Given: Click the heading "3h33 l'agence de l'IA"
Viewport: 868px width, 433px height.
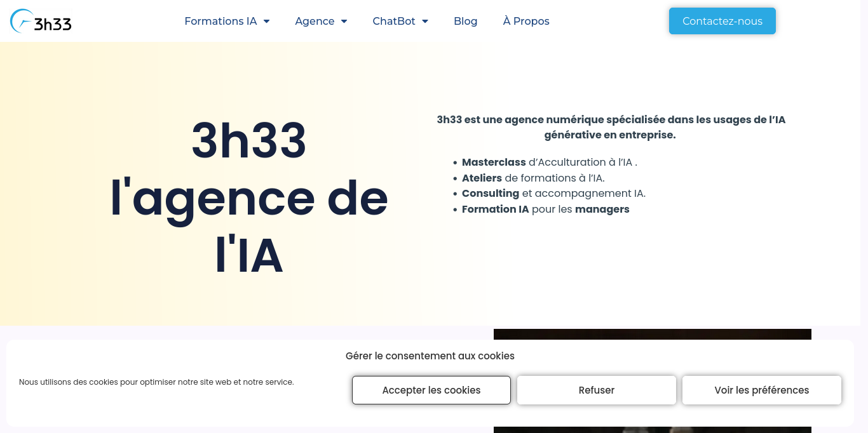Looking at the screenshot, I should tap(249, 198).
